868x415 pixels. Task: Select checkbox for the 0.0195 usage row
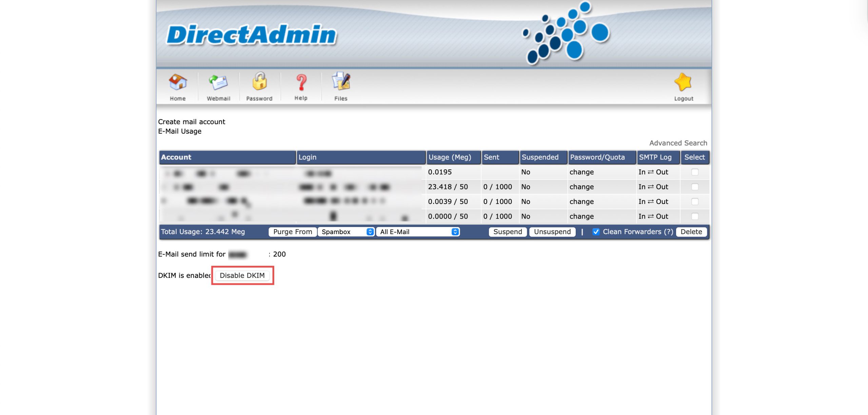tap(695, 172)
